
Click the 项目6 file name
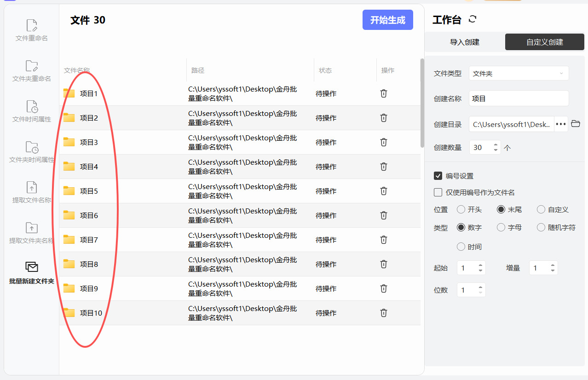(89, 215)
